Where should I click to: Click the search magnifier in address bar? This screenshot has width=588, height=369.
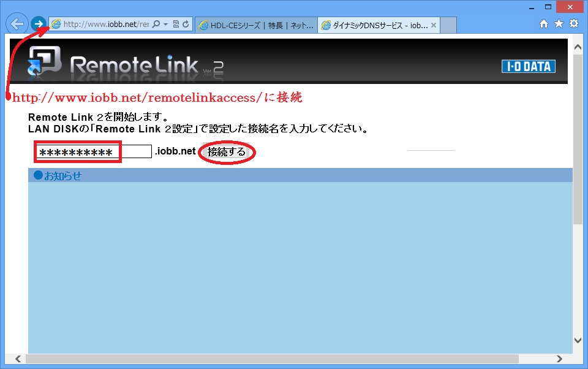(156, 24)
